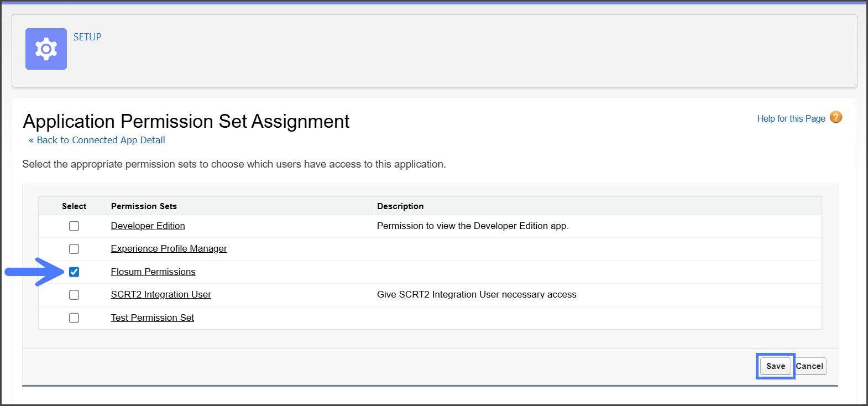This screenshot has width=868, height=406.
Task: View the Flosum Permissions permission set
Action: coord(153,272)
